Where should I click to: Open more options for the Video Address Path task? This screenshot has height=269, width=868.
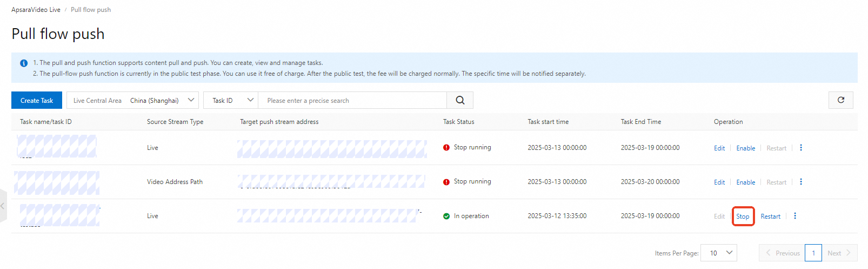801,182
